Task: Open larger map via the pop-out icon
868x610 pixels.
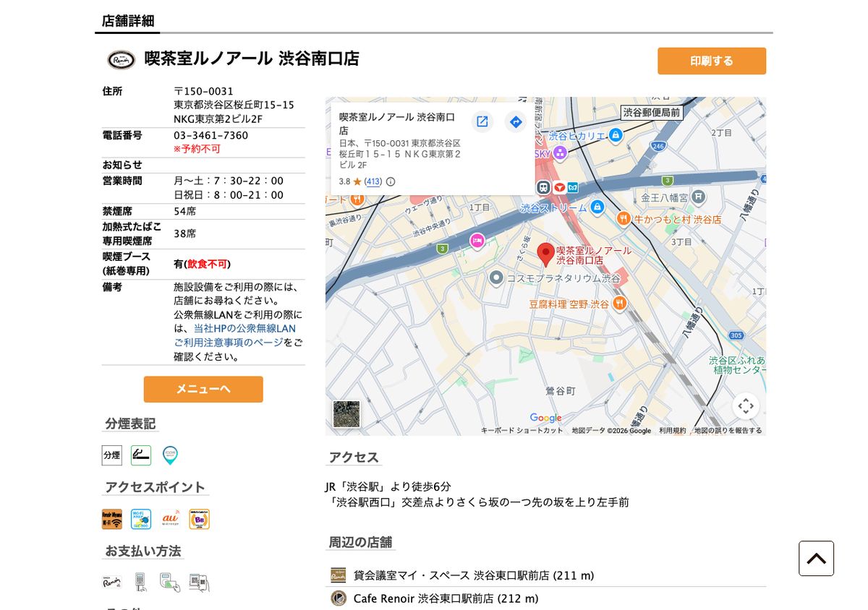Action: pyautogui.click(x=482, y=121)
